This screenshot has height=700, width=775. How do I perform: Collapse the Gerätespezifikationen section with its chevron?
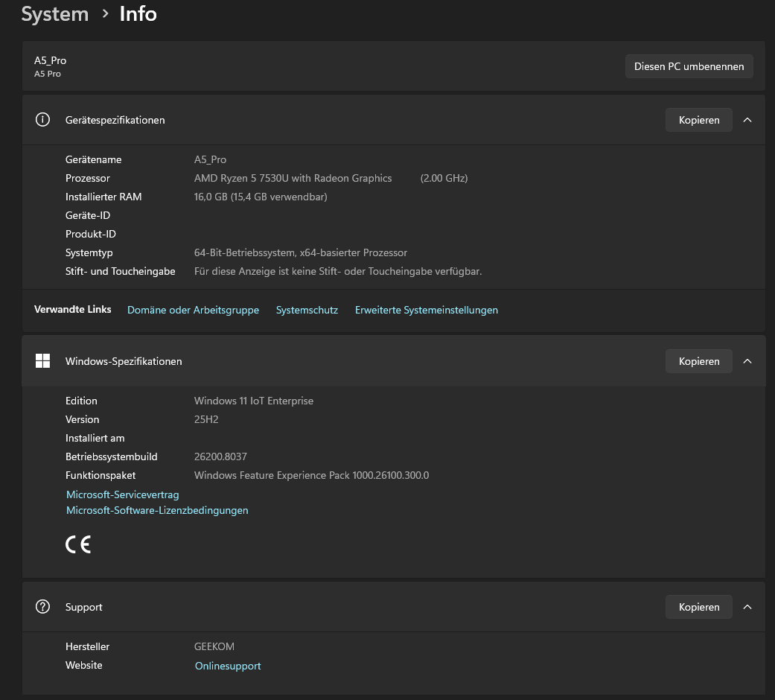[x=747, y=120]
